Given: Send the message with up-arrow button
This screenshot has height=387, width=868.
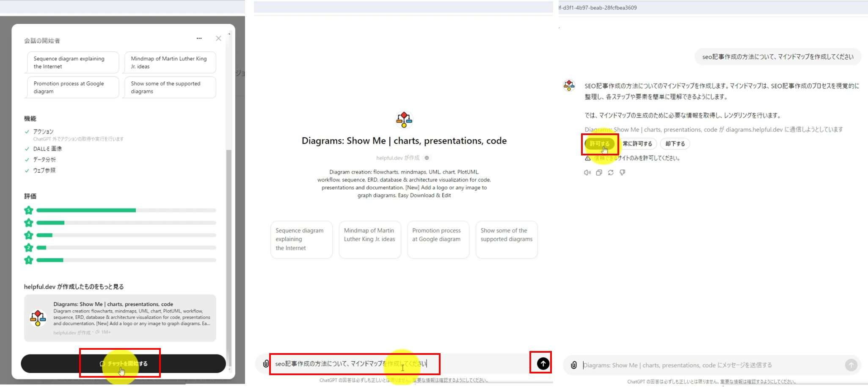Looking at the screenshot, I should pyautogui.click(x=543, y=363).
